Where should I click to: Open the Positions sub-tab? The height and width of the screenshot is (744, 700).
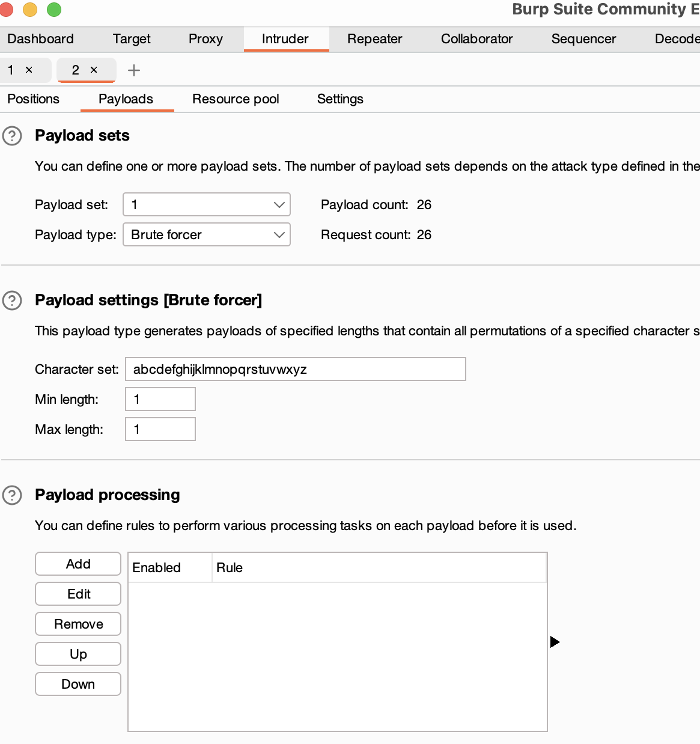[34, 99]
